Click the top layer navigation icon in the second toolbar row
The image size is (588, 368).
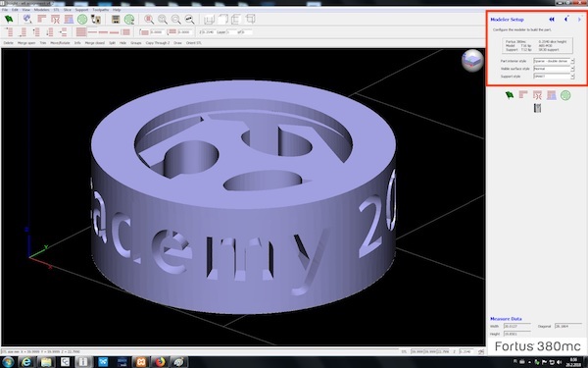pyautogui.click(x=9, y=32)
